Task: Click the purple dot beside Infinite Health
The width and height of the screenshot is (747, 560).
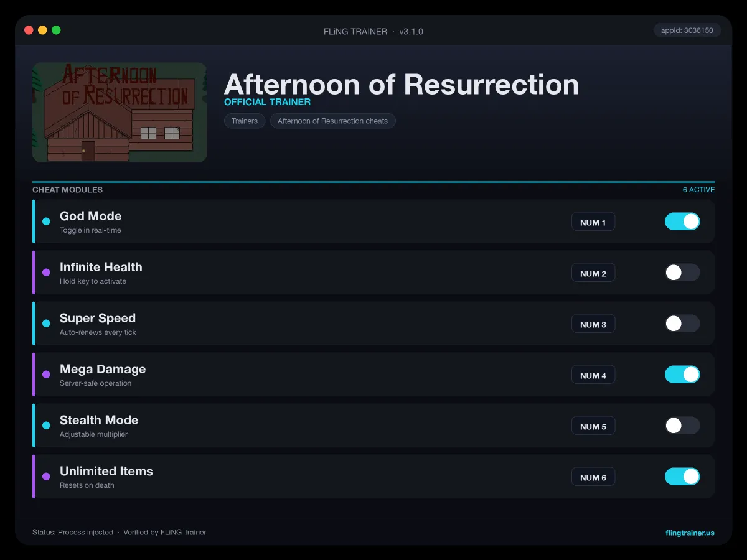Action: 46,273
